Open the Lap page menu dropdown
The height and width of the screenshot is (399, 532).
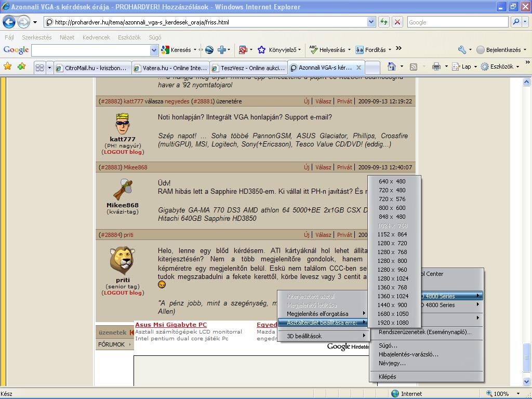475,67
